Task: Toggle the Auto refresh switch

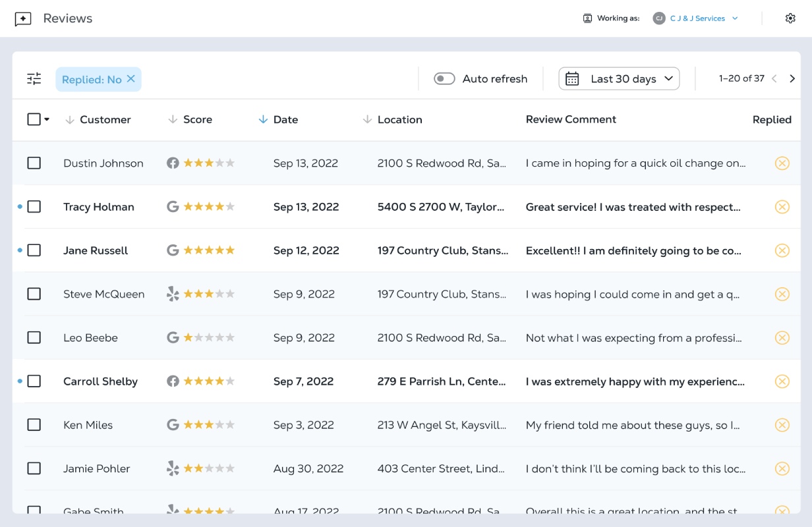Action: pyautogui.click(x=444, y=79)
